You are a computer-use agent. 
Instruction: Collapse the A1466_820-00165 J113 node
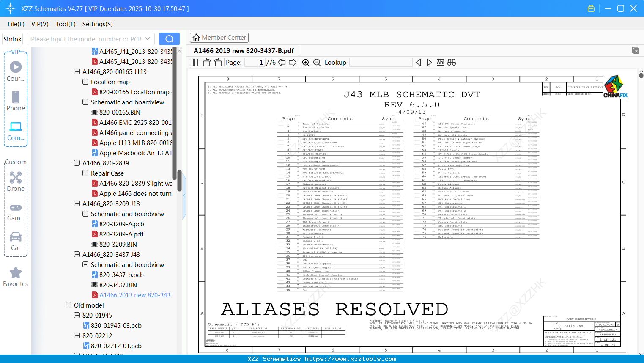[77, 72]
